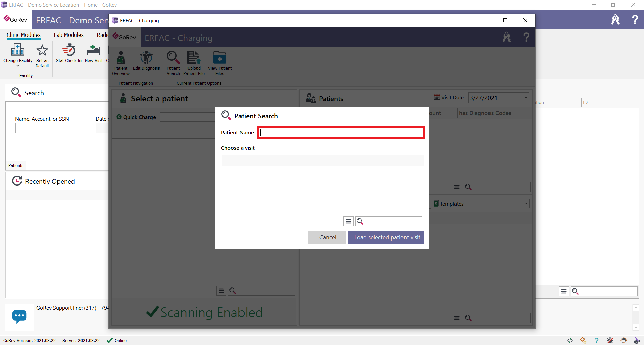The image size is (644, 345).
Task: Click Name, Account, or SSN field
Action: (53, 128)
